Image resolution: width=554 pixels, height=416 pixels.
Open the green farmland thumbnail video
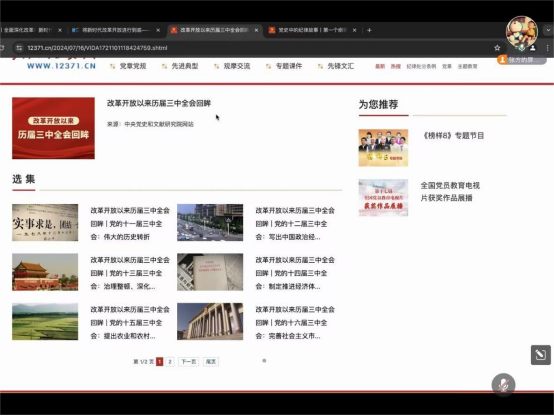pyautogui.click(x=45, y=322)
